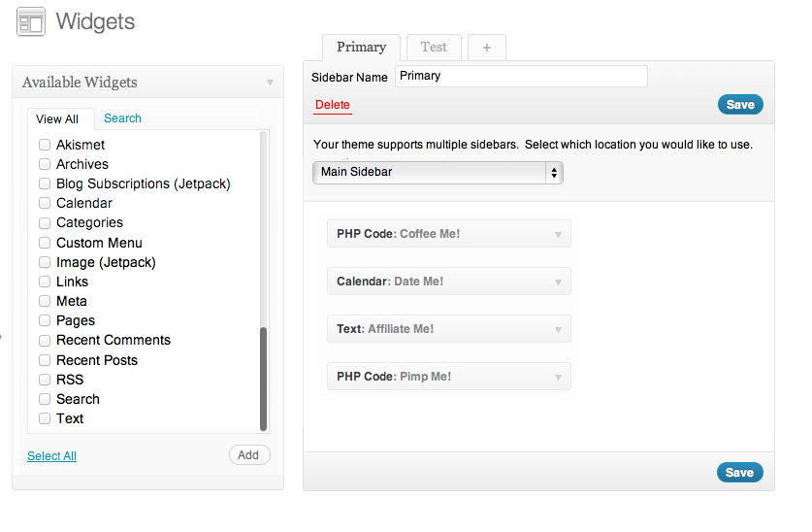Open the Main Sidebar location dropdown
812x532 pixels.
438,172
